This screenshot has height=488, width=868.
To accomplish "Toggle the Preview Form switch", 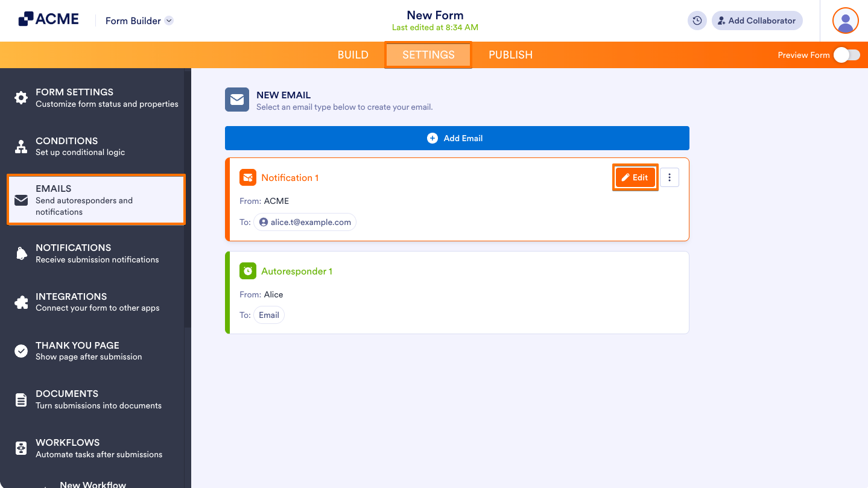I will (847, 55).
